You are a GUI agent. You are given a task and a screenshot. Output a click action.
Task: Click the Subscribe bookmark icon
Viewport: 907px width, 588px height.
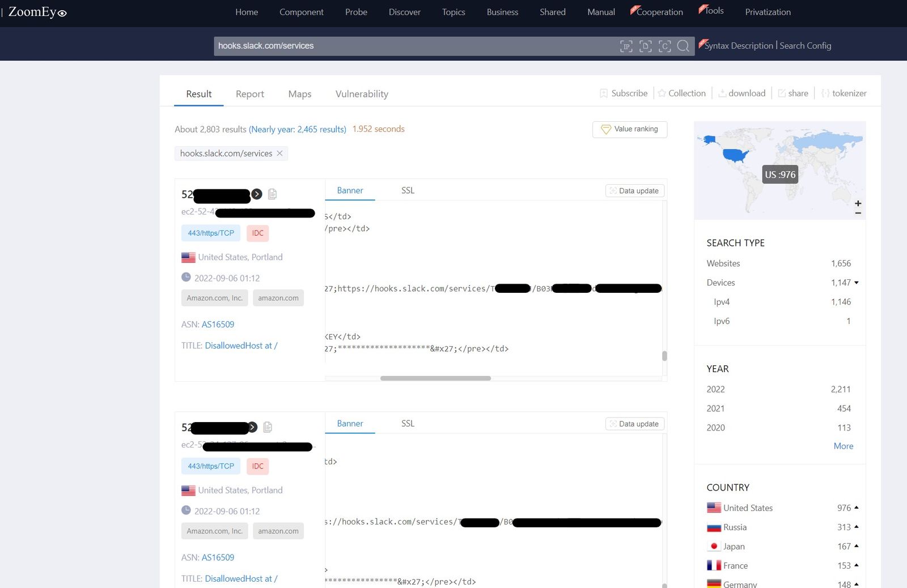coord(604,93)
